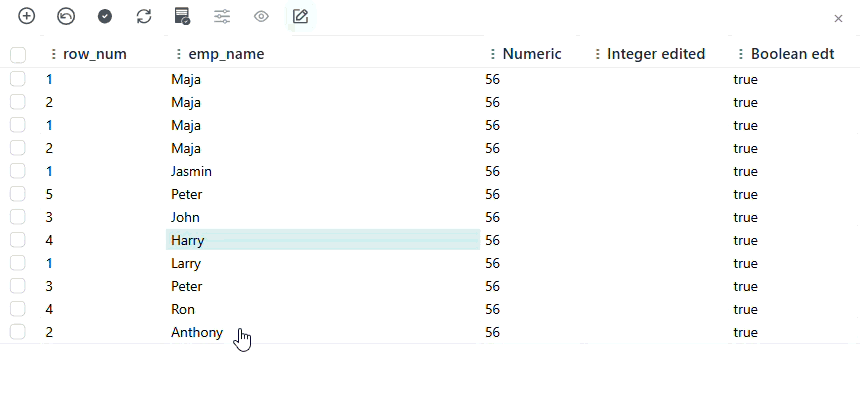Click the row_num value 4 beside Harry
The height and width of the screenshot is (398, 860).
point(49,240)
